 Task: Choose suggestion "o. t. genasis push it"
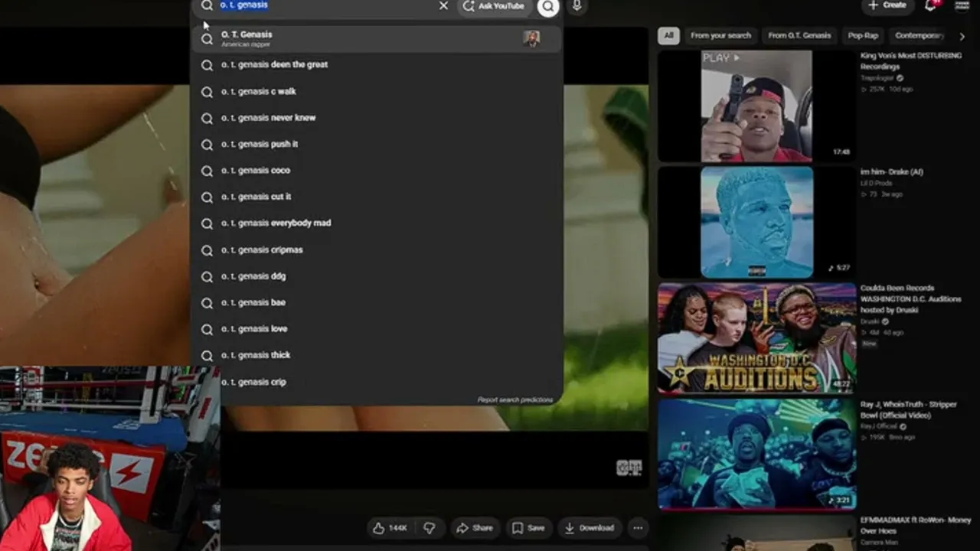click(x=377, y=145)
